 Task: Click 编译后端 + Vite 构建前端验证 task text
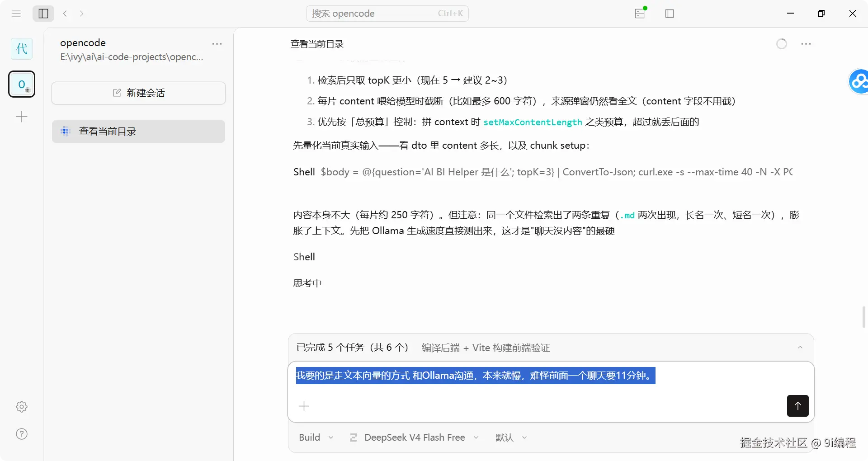click(x=486, y=348)
